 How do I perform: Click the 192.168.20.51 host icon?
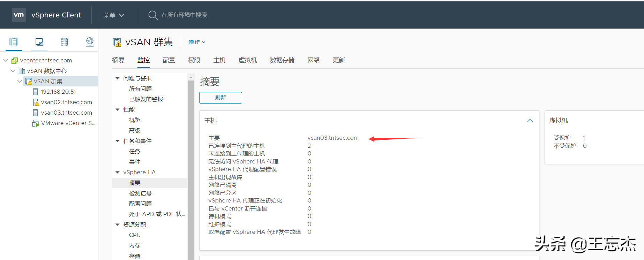click(x=35, y=92)
